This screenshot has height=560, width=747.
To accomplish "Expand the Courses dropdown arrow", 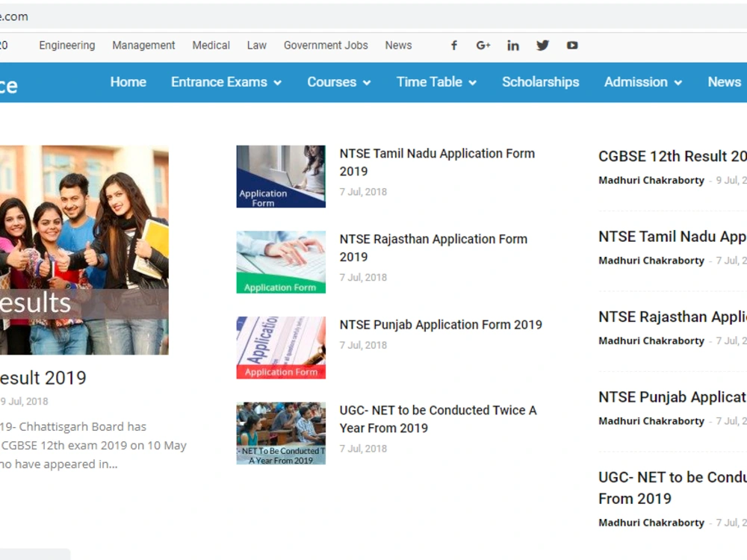I will [x=367, y=83].
